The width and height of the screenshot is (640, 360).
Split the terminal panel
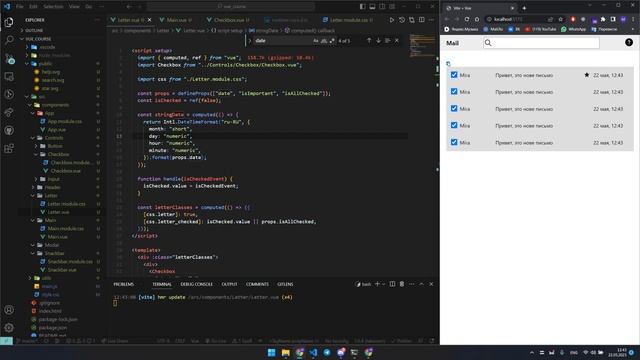392,284
